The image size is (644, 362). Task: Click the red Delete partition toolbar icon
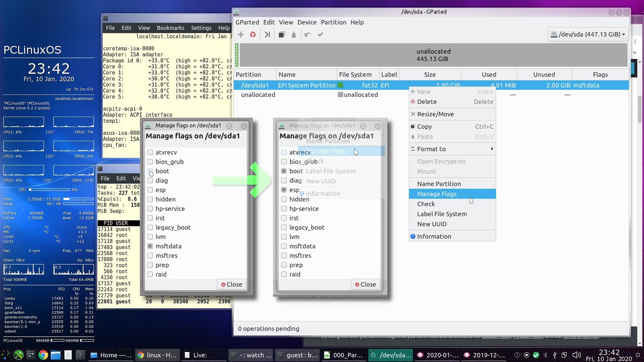[253, 35]
